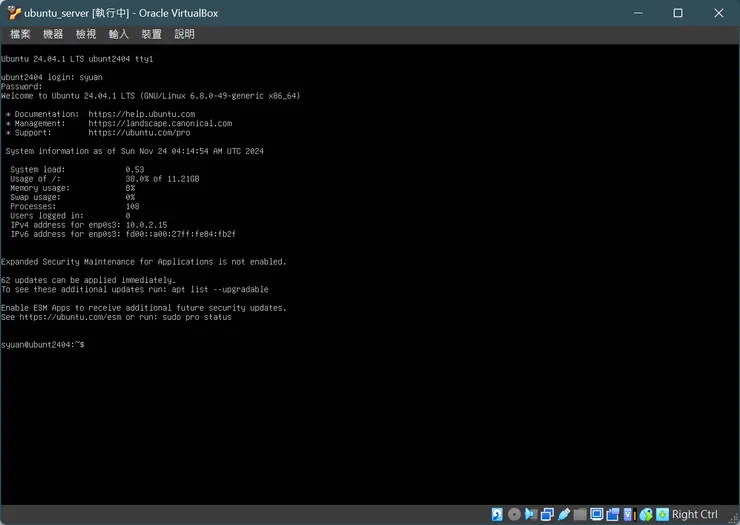The image size is (740, 525).
Task: Click the optical drive indicator icon
Action: [x=514, y=514]
